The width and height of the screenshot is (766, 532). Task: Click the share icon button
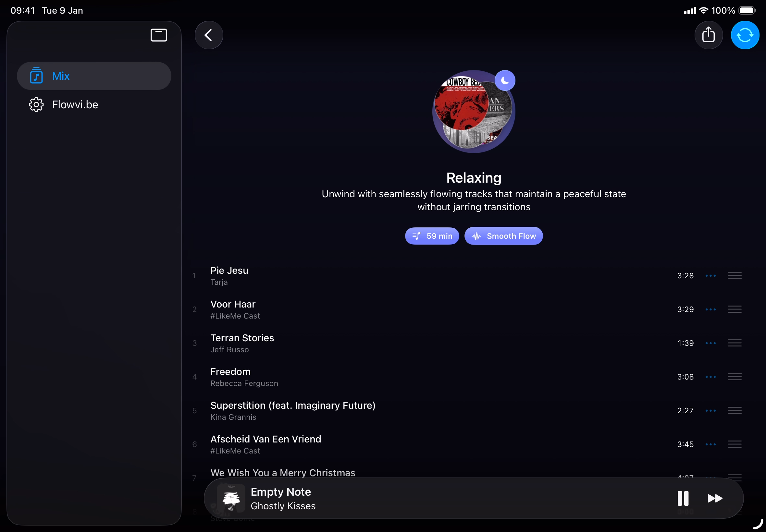[708, 35]
